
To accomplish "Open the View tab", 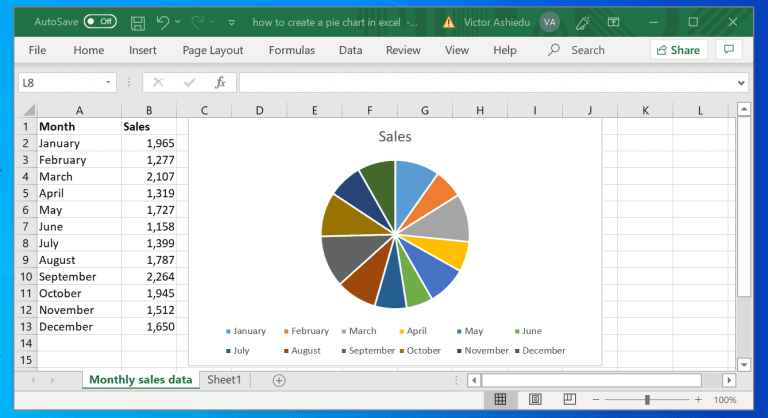I will [x=456, y=50].
